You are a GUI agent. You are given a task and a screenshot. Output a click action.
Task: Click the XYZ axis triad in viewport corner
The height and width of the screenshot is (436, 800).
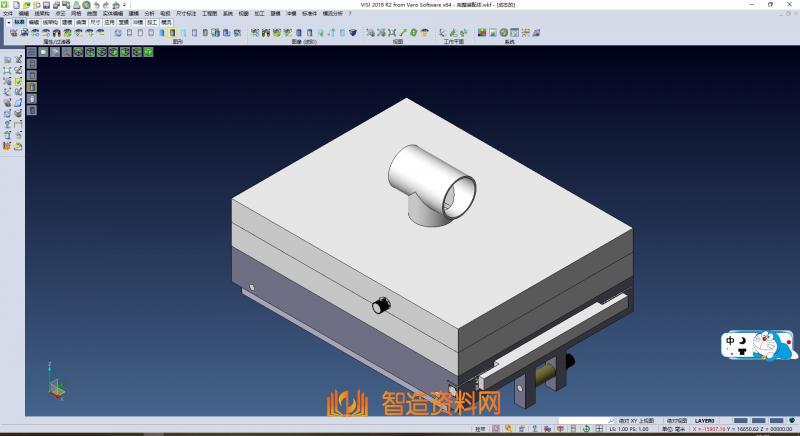pos(56,384)
